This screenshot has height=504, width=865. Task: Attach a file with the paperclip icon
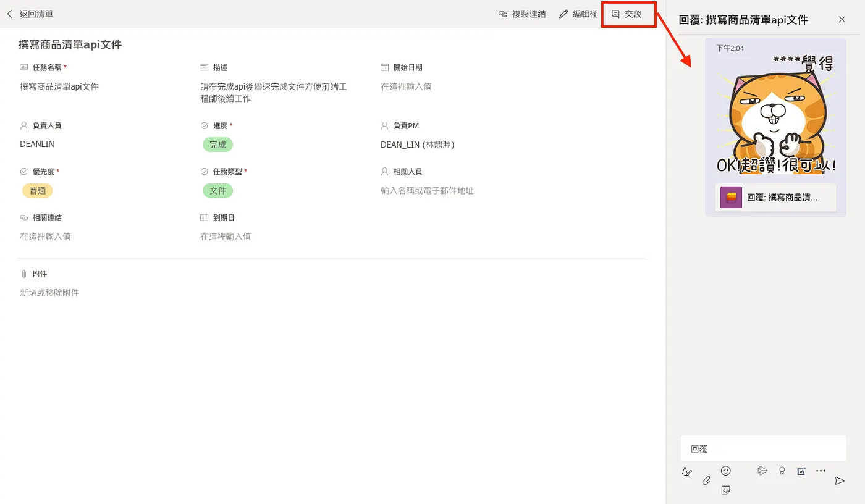pyautogui.click(x=707, y=481)
